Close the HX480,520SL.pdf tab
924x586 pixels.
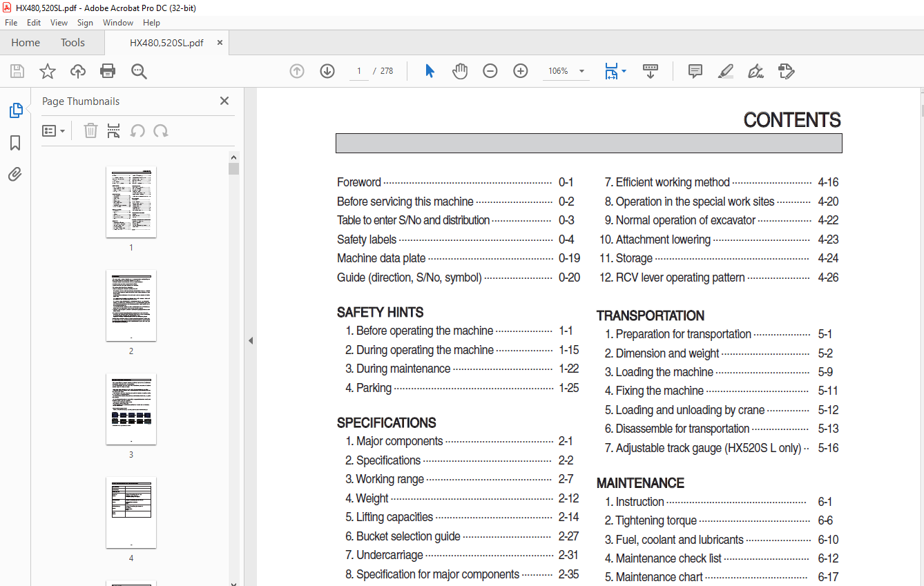pos(220,43)
